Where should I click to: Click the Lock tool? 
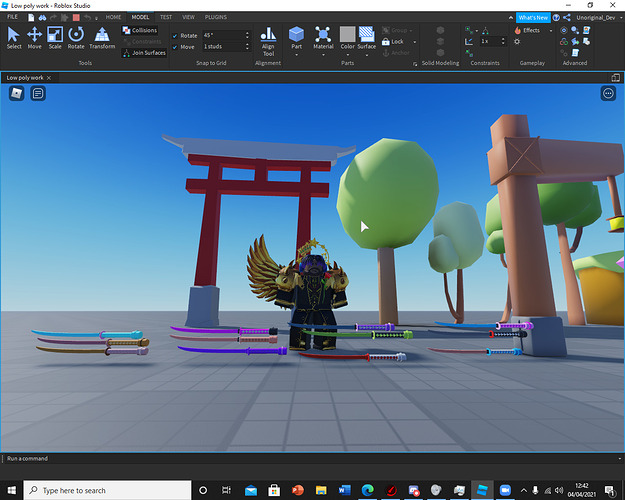coord(393,41)
